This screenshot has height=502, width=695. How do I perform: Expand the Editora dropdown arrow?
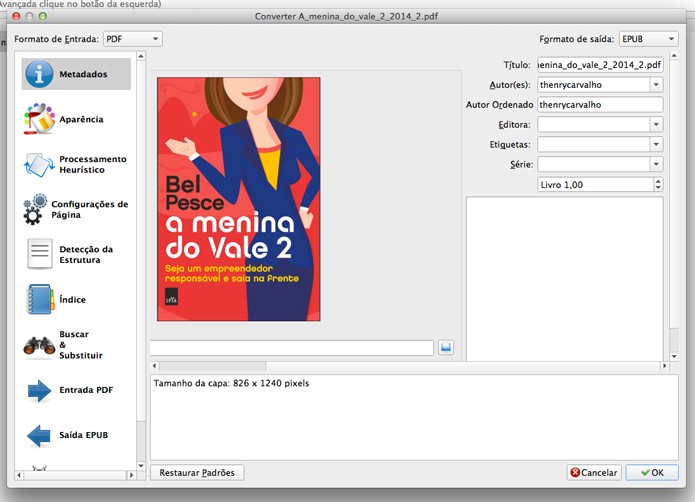656,125
